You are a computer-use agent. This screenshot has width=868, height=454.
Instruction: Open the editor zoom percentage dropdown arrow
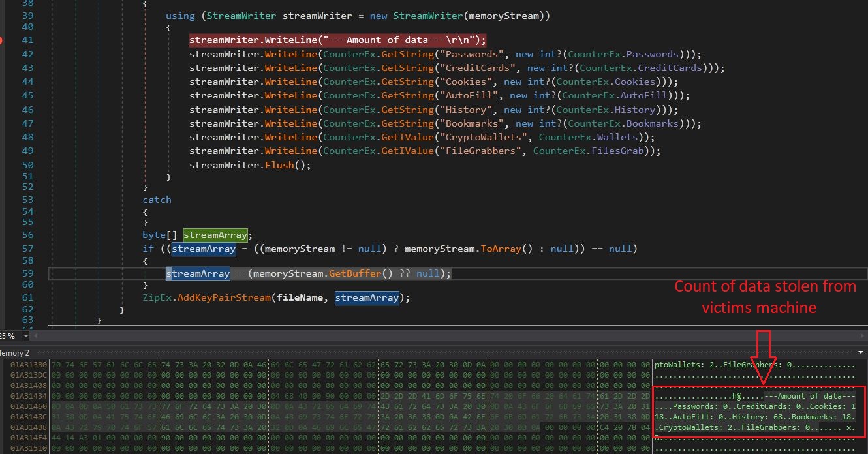[26, 336]
